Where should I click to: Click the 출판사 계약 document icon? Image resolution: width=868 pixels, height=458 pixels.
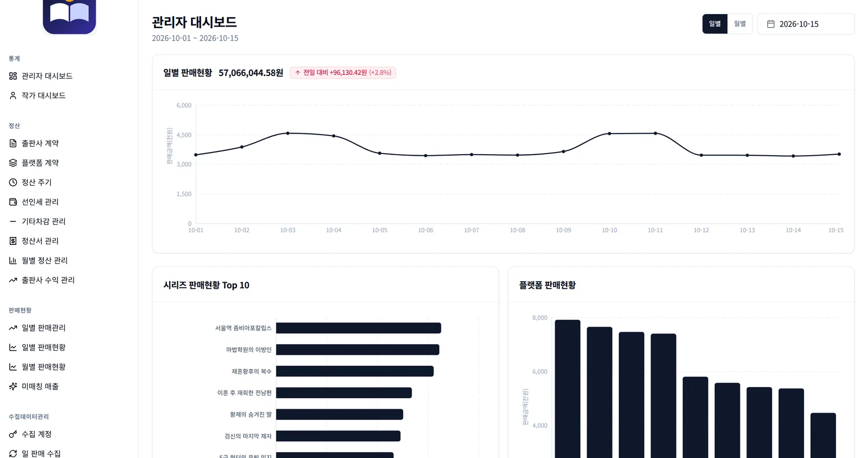(13, 143)
